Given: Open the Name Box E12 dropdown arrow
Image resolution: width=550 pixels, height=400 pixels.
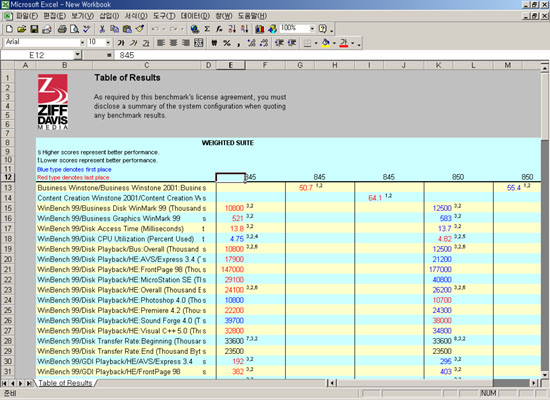Looking at the screenshot, I should coord(78,55).
